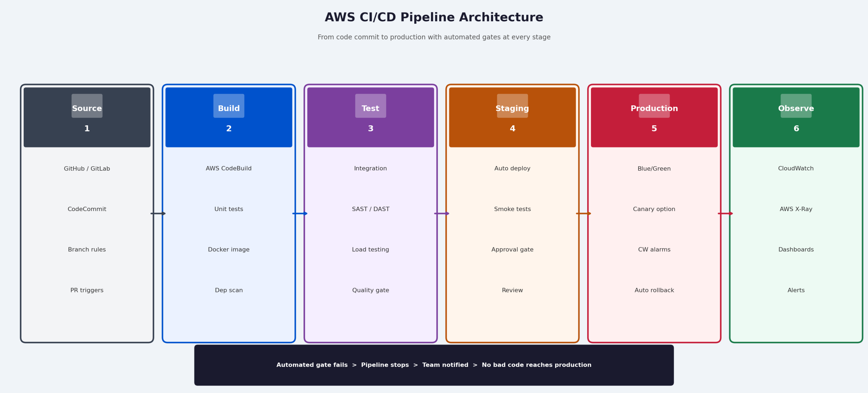The width and height of the screenshot is (868, 393).
Task: Select the Staging stage header
Action: [x=512, y=117]
